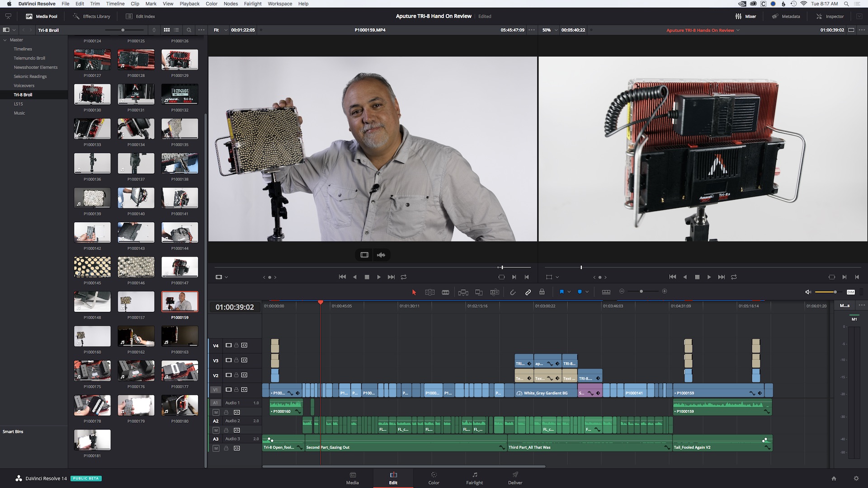The width and height of the screenshot is (868, 488).
Task: Click the Audio waveform display icon
Action: [381, 255]
